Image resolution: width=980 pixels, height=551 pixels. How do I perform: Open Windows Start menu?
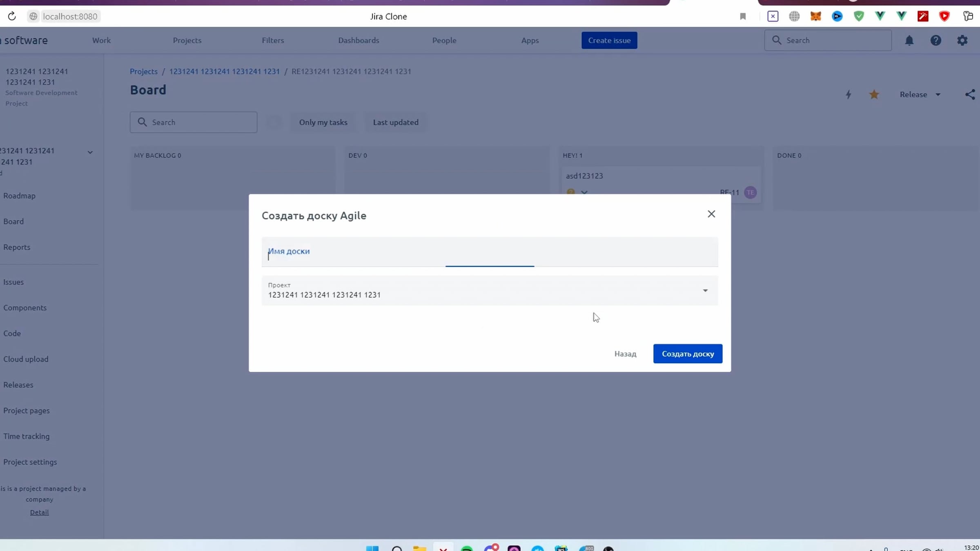[372, 548]
